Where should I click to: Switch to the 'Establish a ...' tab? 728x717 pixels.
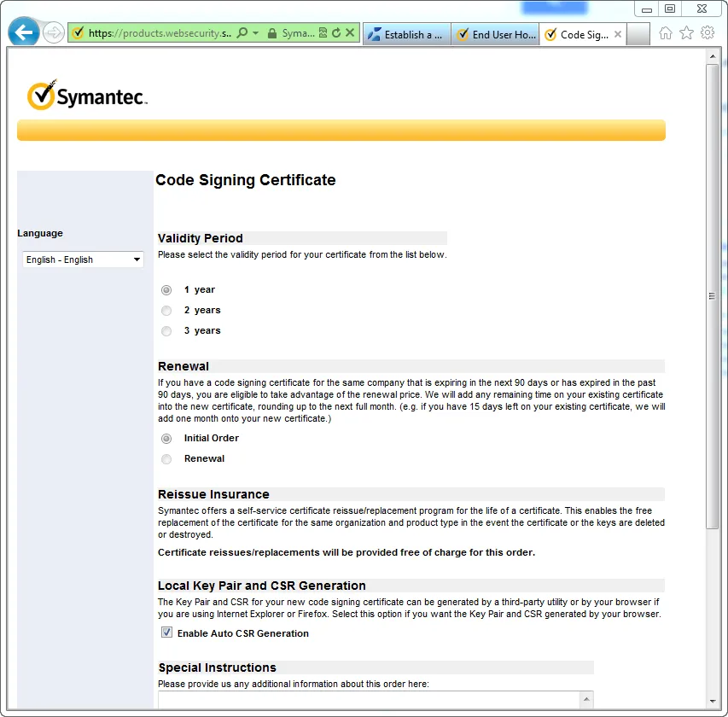(x=407, y=34)
